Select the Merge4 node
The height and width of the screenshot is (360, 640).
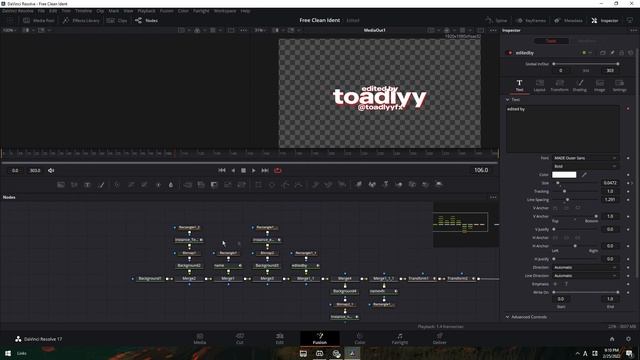click(344, 278)
